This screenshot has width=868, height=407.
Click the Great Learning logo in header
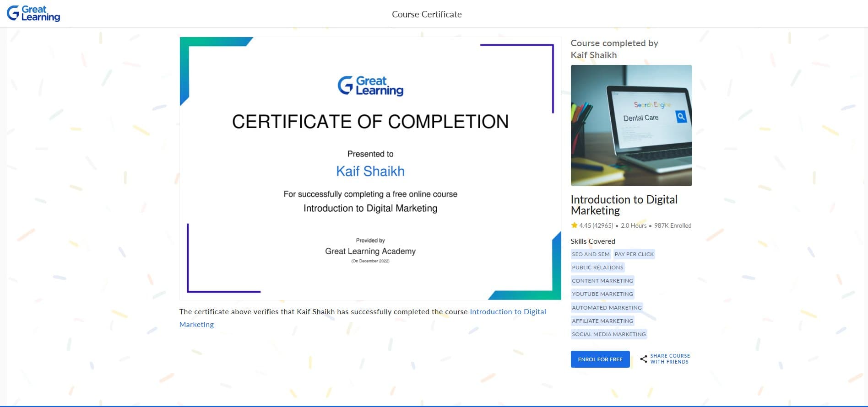point(33,13)
